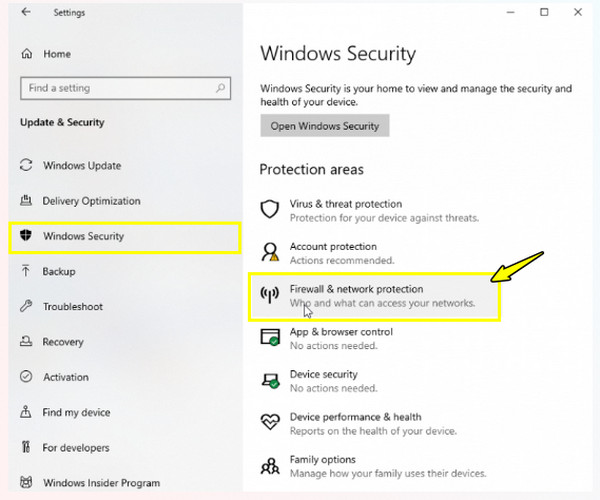Click the Account protection person icon
Screen dimensions: 600x500
pos(270,252)
